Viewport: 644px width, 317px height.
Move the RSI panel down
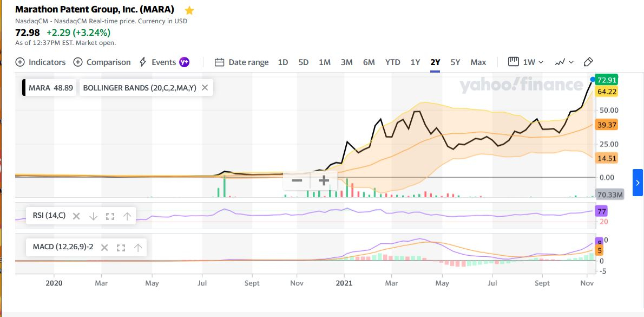tap(93, 216)
